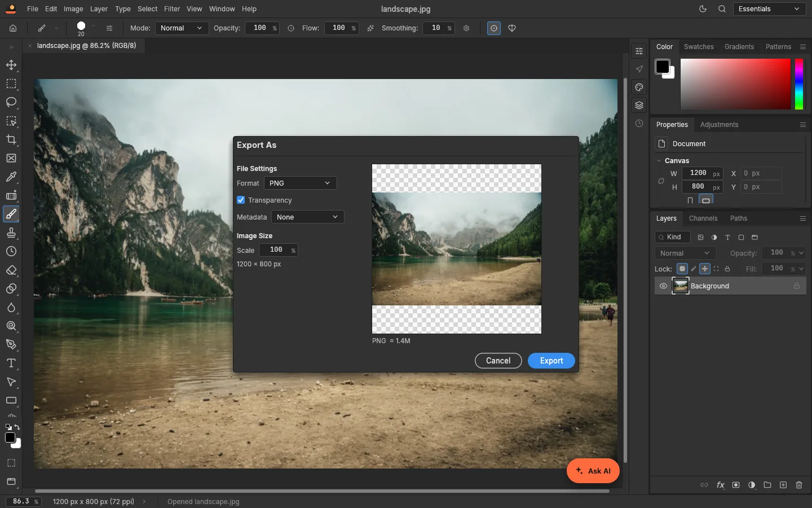The image size is (812, 508).
Task: Toggle lock transparent pixels button
Action: pyautogui.click(x=682, y=269)
